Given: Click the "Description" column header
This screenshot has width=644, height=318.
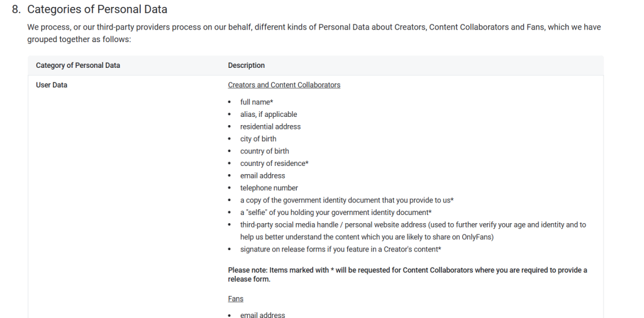Looking at the screenshot, I should pos(246,65).
